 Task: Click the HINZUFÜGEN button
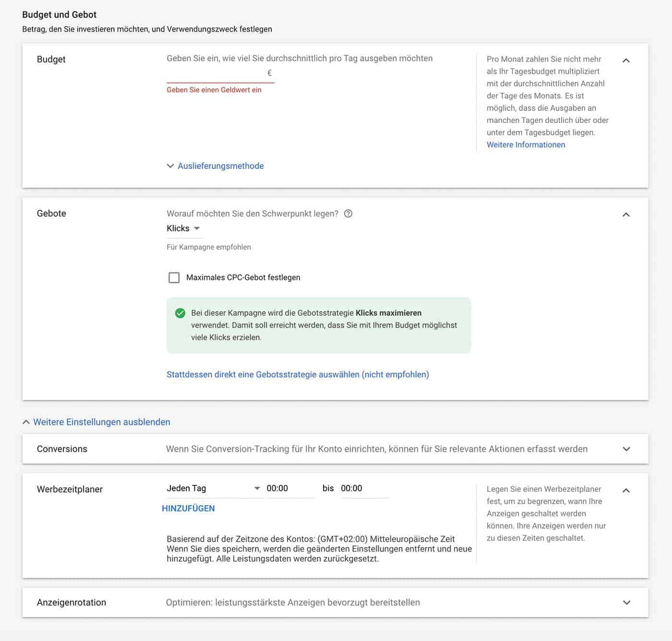click(188, 508)
